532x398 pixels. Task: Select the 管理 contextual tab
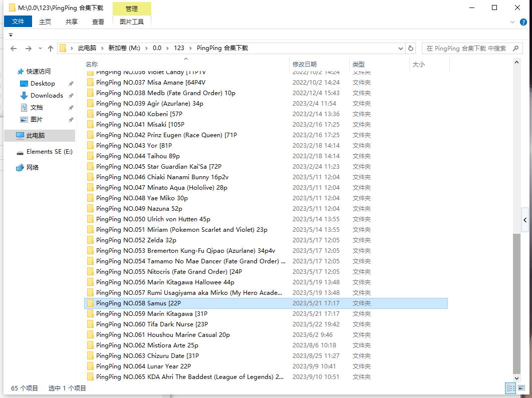coord(132,9)
